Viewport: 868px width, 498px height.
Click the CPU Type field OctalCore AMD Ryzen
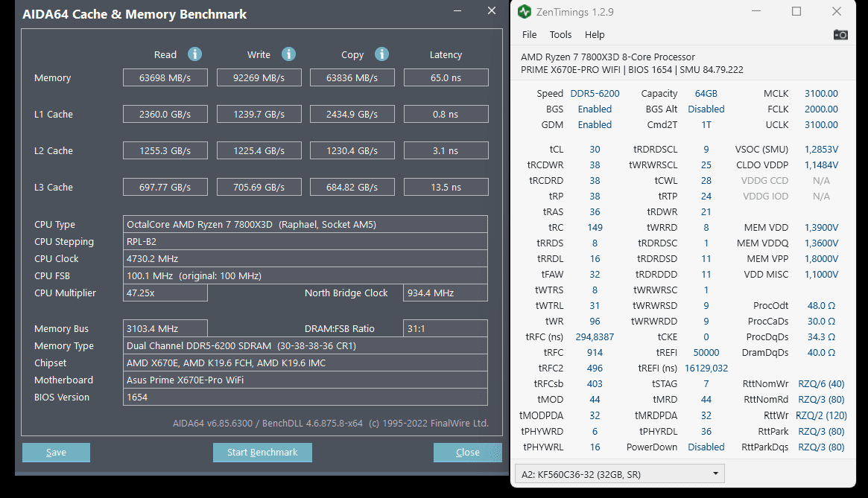tap(305, 224)
